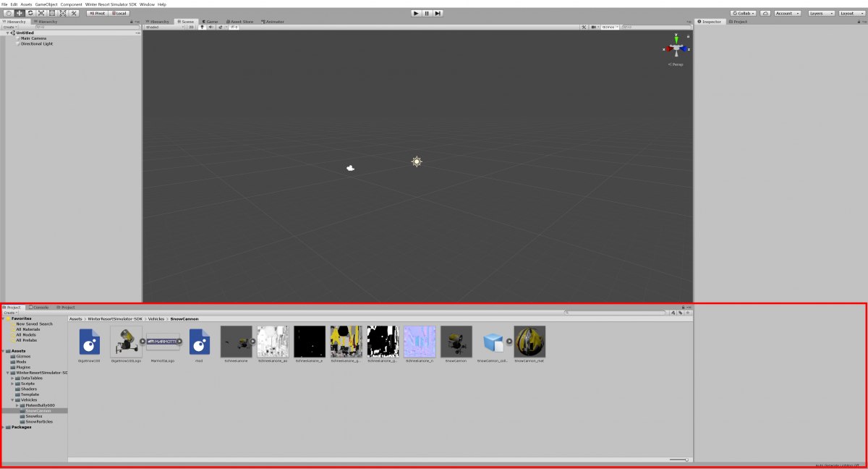Click the Directional Light sun gizmo

point(417,162)
